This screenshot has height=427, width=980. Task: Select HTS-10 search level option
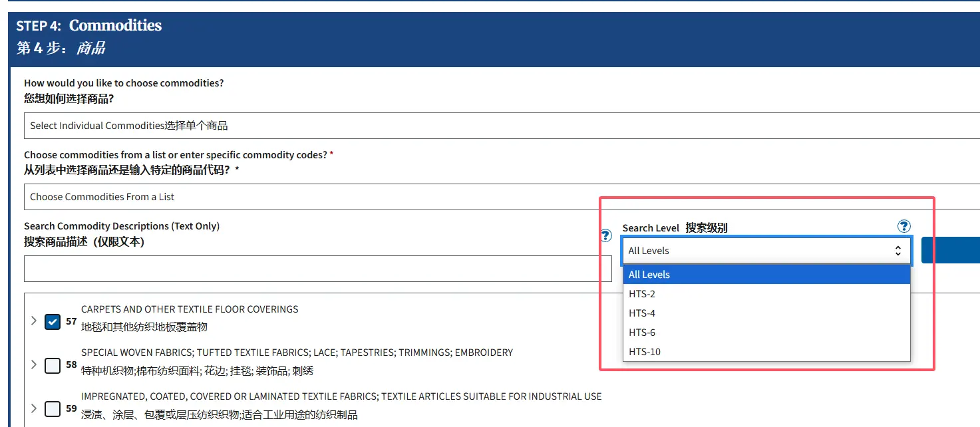tap(766, 352)
